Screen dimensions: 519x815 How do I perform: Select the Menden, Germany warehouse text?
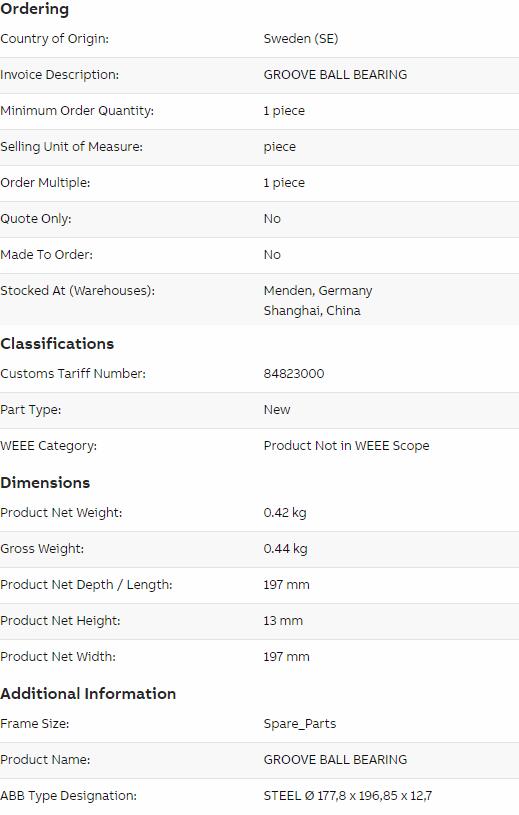click(318, 291)
